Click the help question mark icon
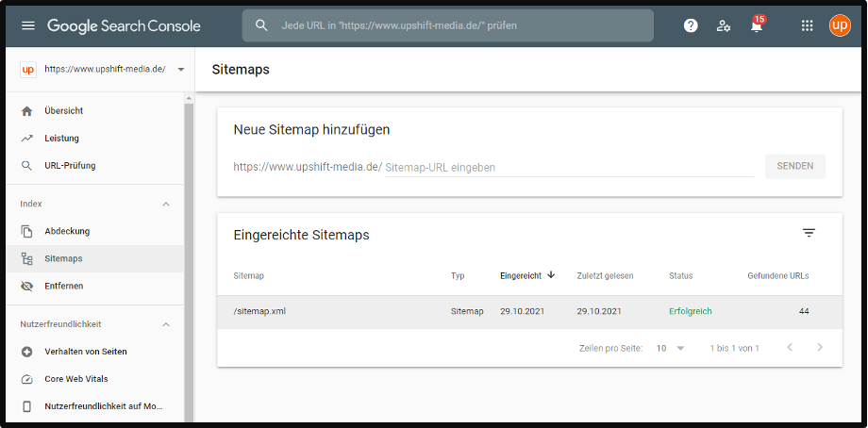 click(691, 25)
